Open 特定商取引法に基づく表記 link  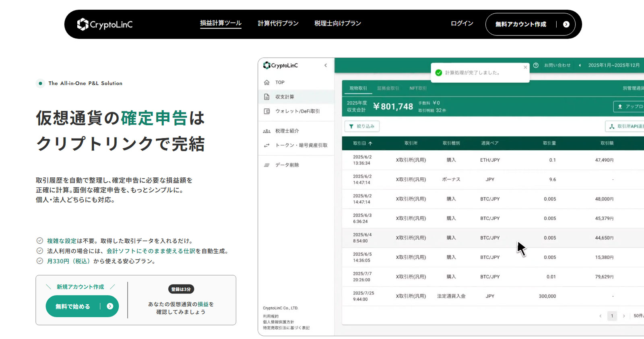click(x=286, y=328)
